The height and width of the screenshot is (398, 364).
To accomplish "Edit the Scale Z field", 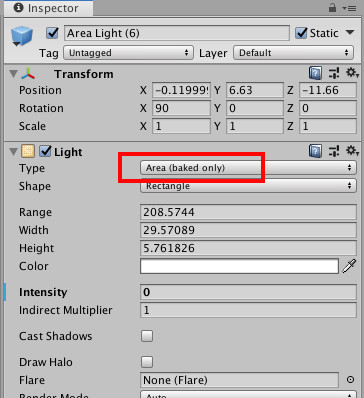I will [x=328, y=126].
